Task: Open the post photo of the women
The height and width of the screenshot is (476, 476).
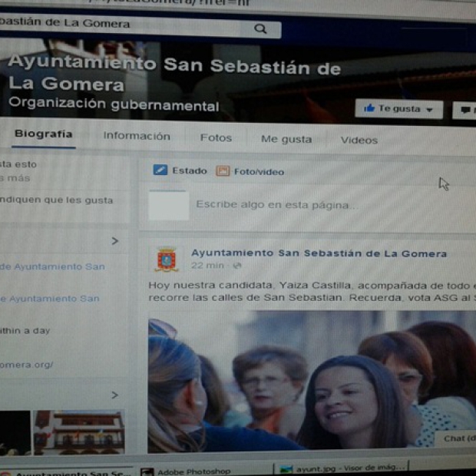Action: [x=312, y=382]
